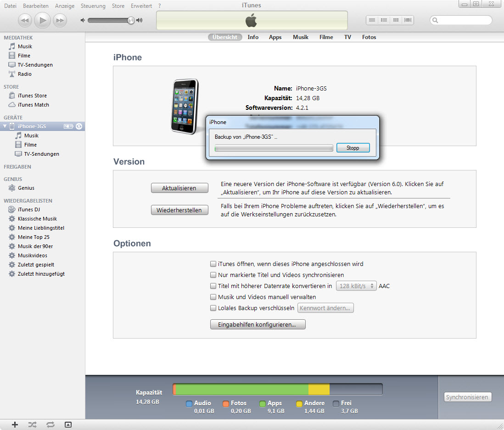Adjust the volume slider knob

point(131,20)
